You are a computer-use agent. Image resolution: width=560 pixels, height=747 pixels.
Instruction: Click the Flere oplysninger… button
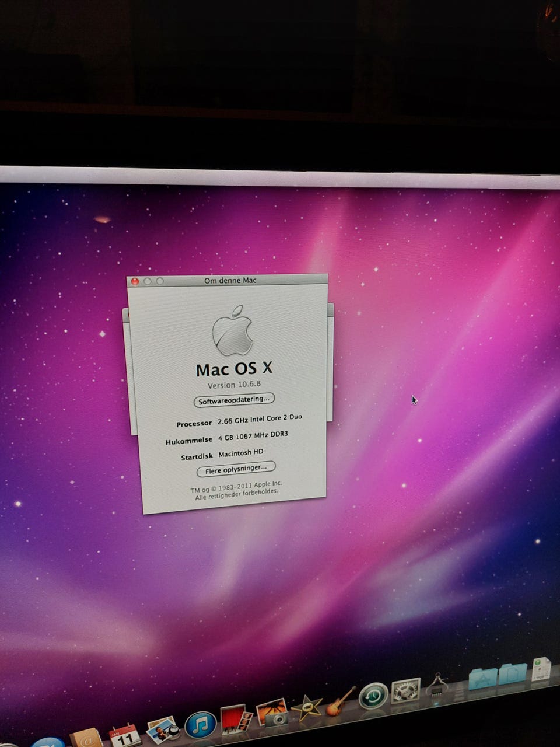point(236,469)
